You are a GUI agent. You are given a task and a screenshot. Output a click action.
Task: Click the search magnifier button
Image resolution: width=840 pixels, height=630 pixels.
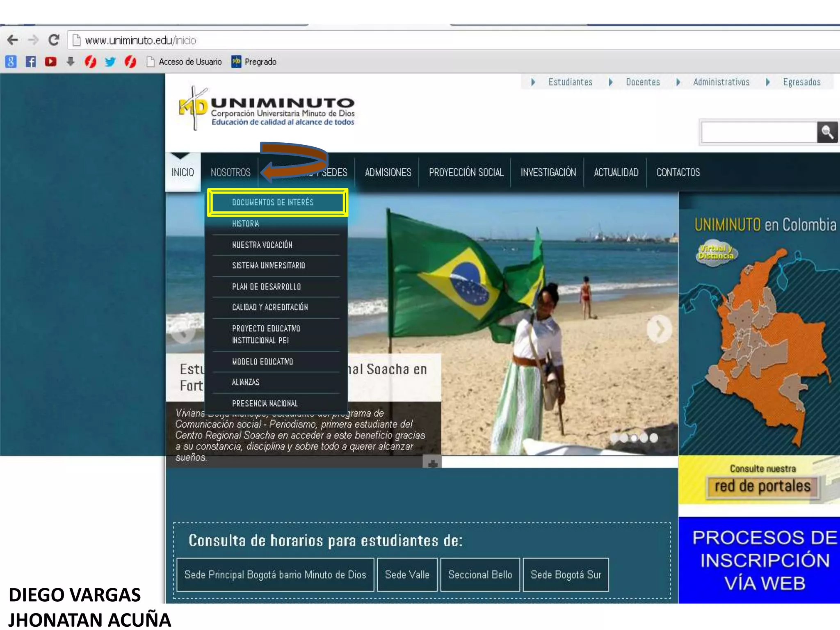[827, 132]
